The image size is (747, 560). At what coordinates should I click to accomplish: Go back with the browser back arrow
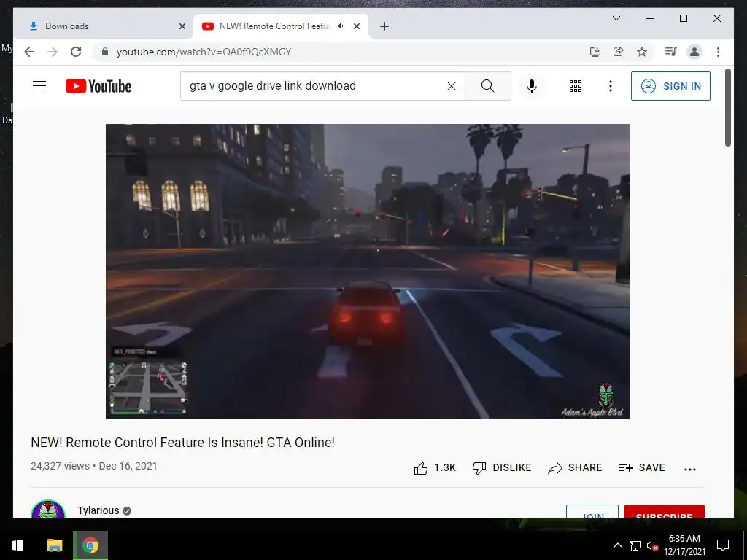coord(29,52)
